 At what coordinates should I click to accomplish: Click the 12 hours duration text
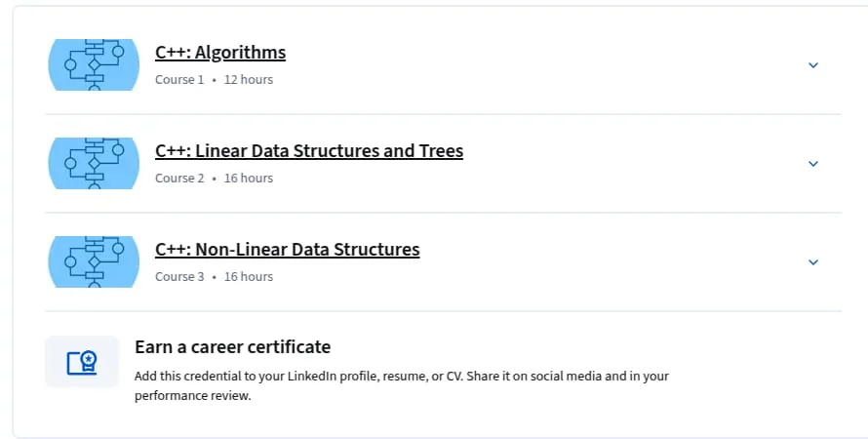(249, 80)
